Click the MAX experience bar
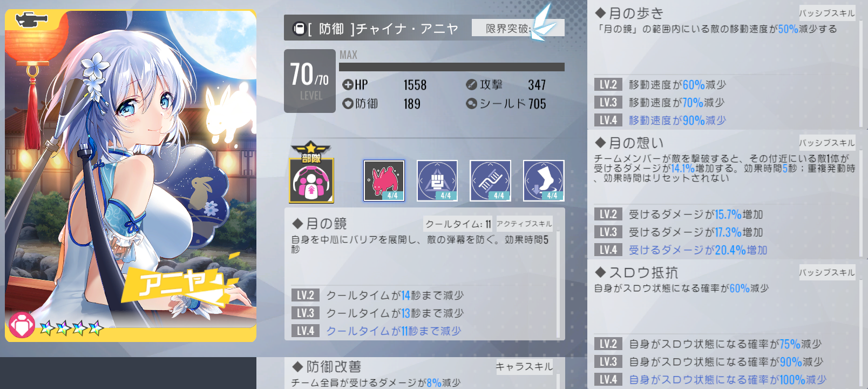This screenshot has height=389, width=868. pyautogui.click(x=452, y=67)
